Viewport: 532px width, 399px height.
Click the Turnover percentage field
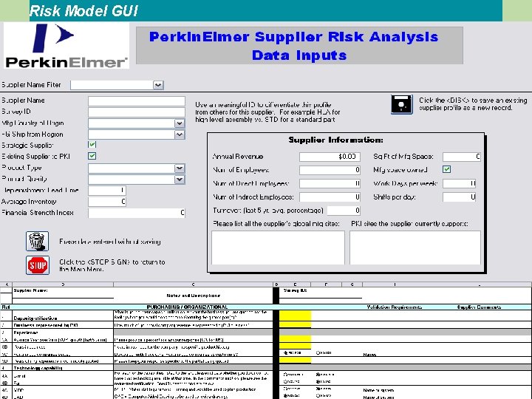[x=344, y=211]
